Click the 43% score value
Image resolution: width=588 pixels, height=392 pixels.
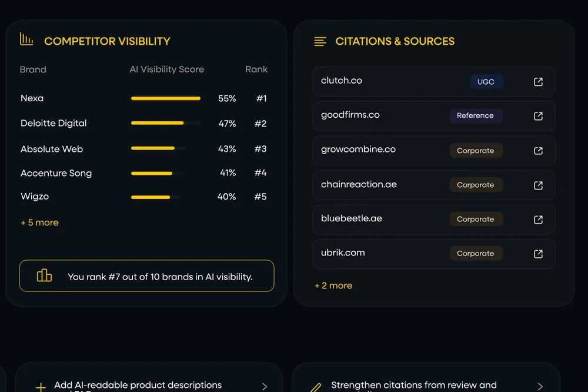coord(227,149)
